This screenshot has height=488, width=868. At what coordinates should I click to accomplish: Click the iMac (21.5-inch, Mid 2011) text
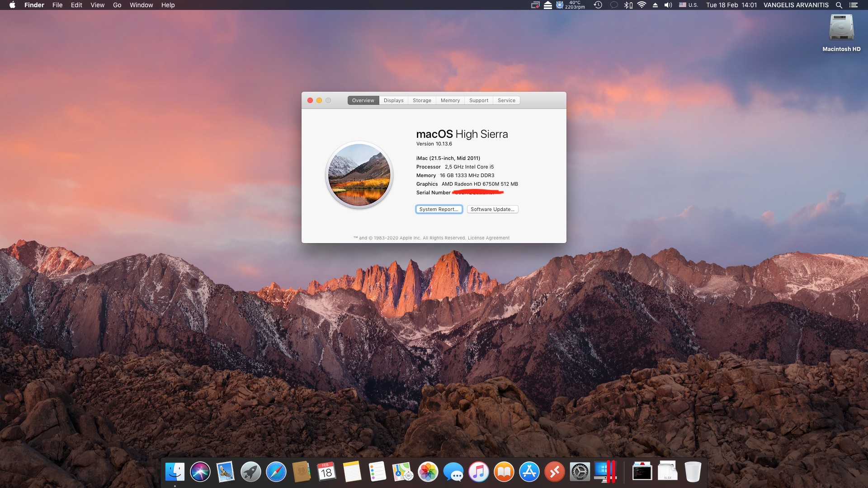(x=448, y=158)
